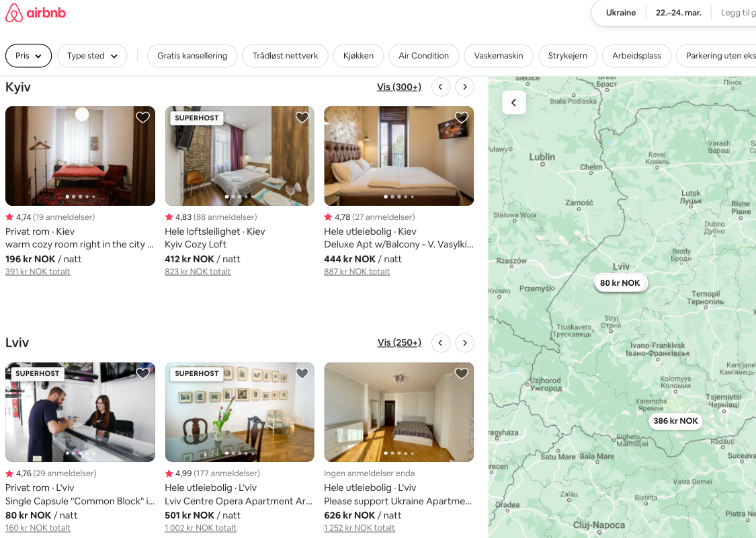Screen dimensions: 756x538
Task: Select the Kjøkken filter chip
Action: (x=358, y=56)
